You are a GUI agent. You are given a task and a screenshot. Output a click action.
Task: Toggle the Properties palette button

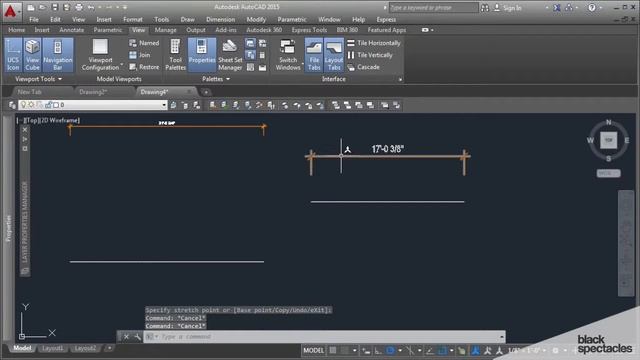coord(202,55)
